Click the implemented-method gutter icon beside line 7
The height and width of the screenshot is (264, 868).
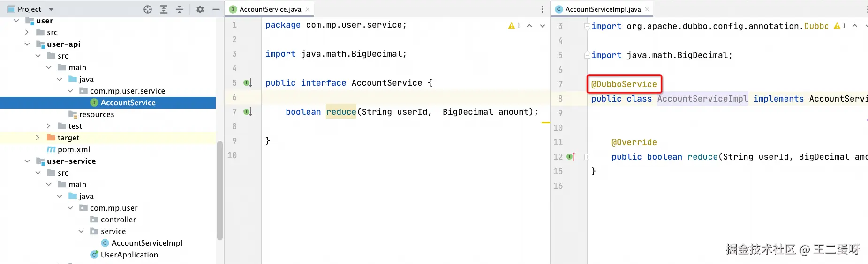(248, 112)
